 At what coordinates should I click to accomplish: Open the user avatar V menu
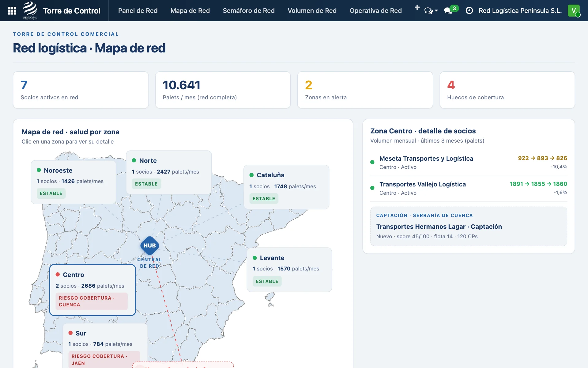[x=574, y=11]
